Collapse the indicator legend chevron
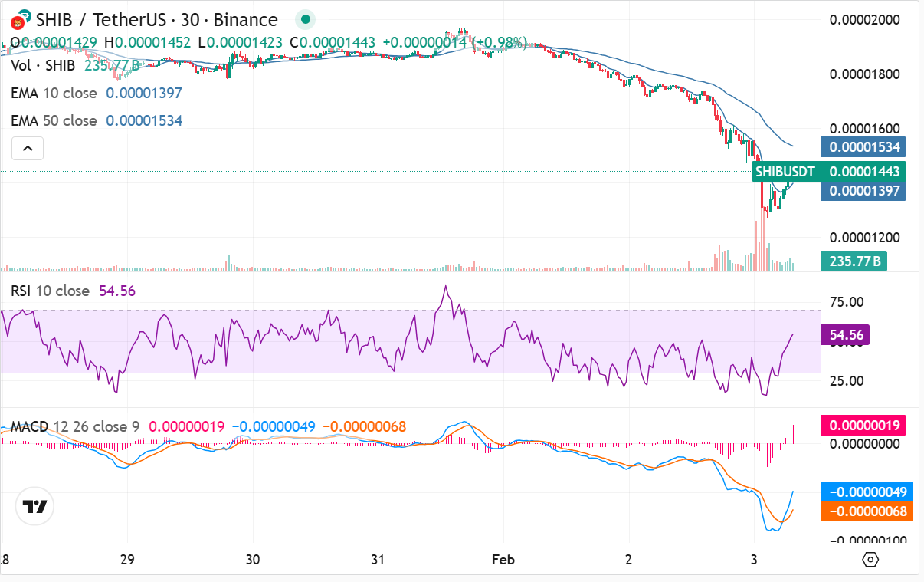The image size is (924, 582). [27, 148]
